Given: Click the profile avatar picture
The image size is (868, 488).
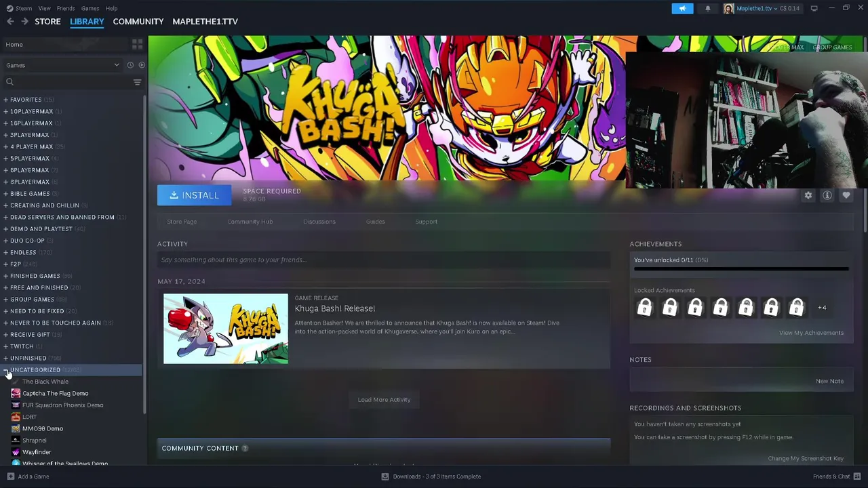Looking at the screenshot, I should [x=728, y=8].
